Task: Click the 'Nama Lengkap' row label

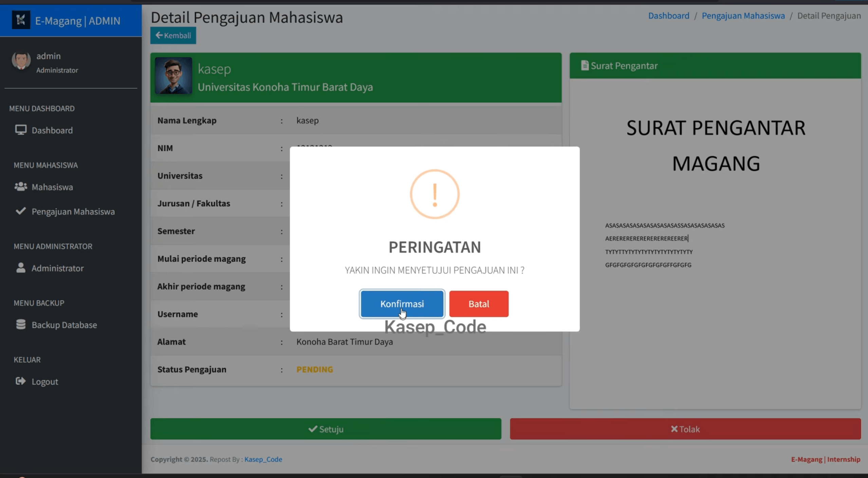Action: (x=187, y=120)
